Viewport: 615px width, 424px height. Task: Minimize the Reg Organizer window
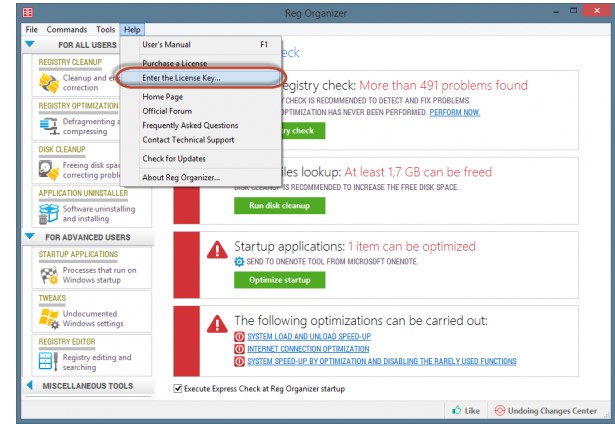(x=556, y=12)
